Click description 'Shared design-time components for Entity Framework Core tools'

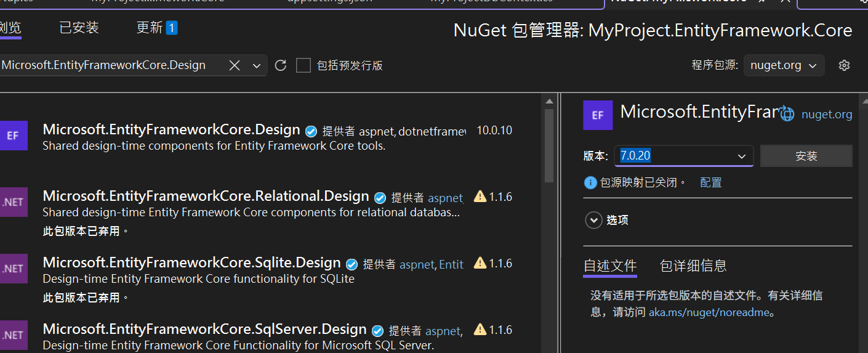(x=214, y=146)
